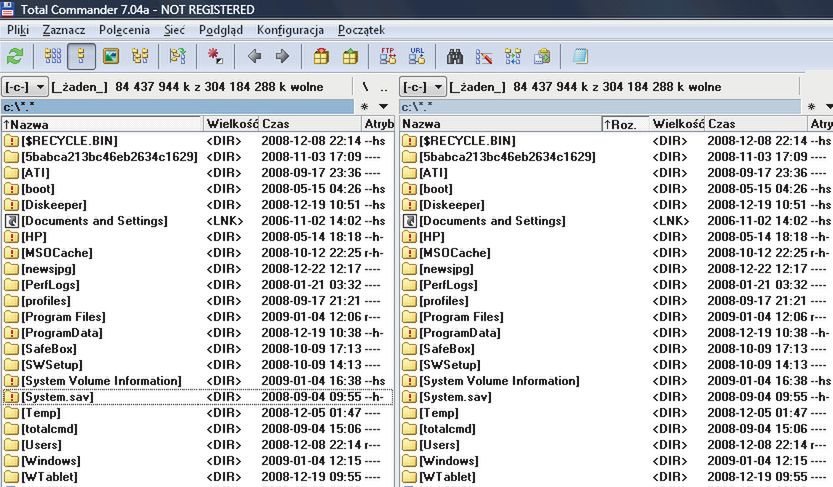Click the right panel path bar c:\*.*
Screen dimensions: 833x487
tap(600, 107)
